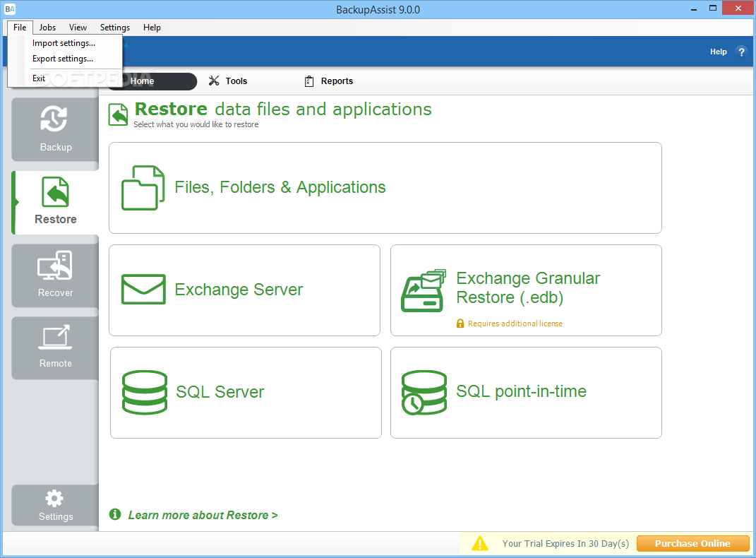Switch to the Tools tab

(x=227, y=81)
